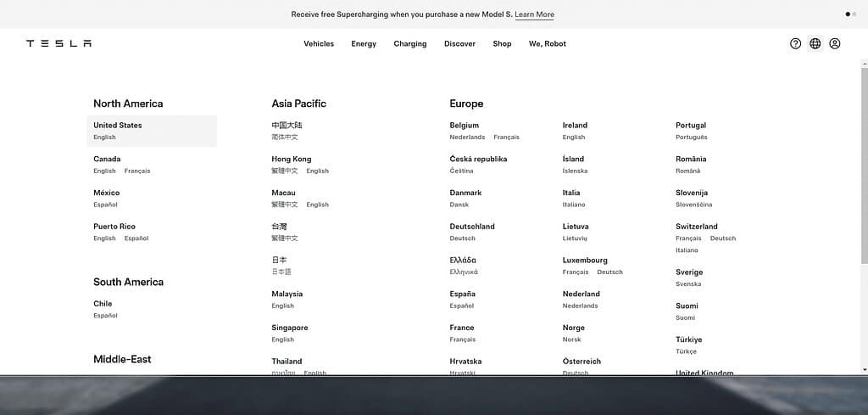Open the help question mark icon

[x=795, y=44]
